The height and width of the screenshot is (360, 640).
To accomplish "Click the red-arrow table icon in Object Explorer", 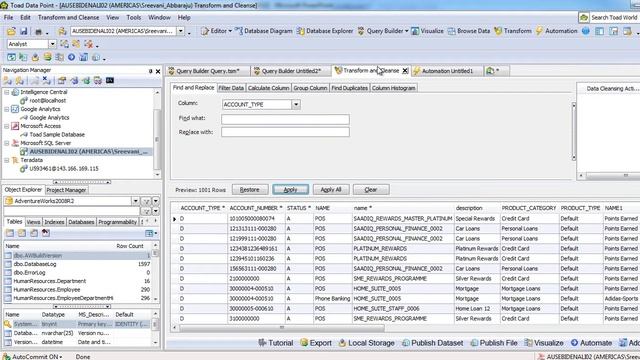I will click(46, 233).
